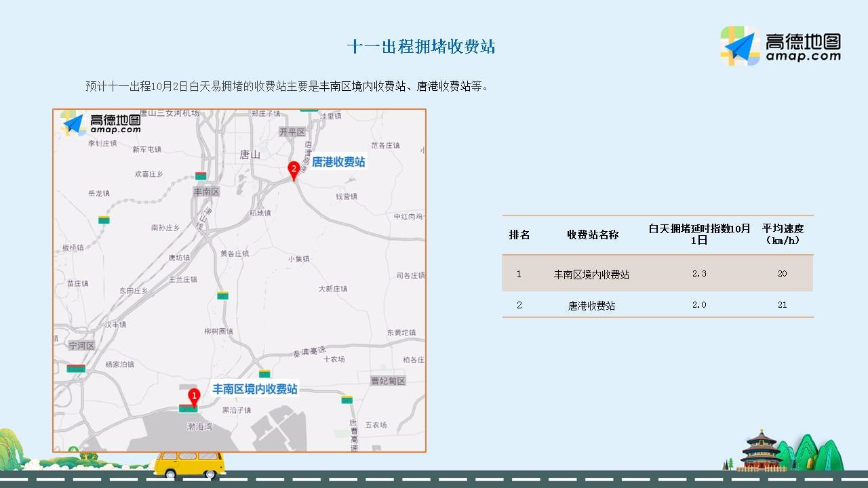The image size is (868, 488).
Task: Click the 2.3 congestion index value
Action: pos(699,274)
